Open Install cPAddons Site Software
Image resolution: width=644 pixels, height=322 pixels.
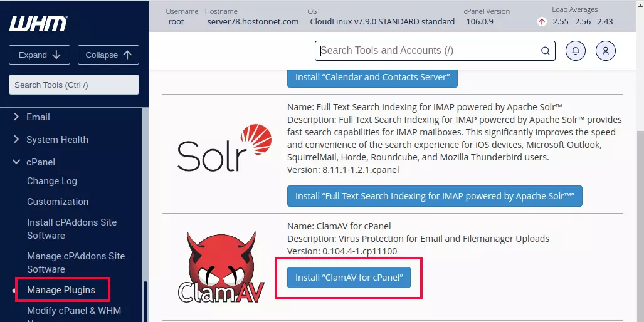72,229
